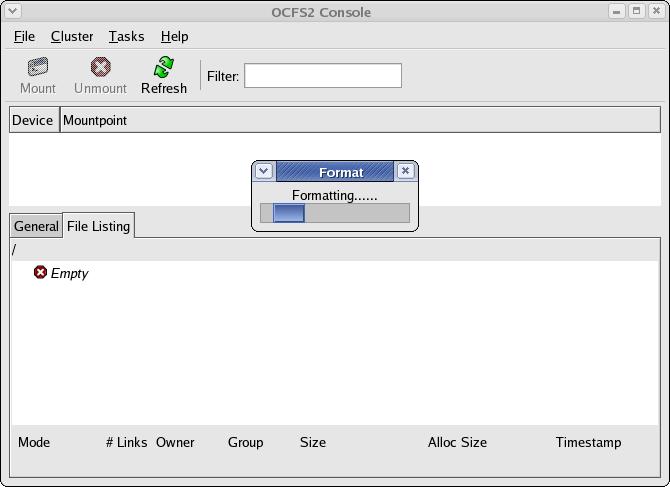
Task: Click the Owner label
Action: [175, 442]
